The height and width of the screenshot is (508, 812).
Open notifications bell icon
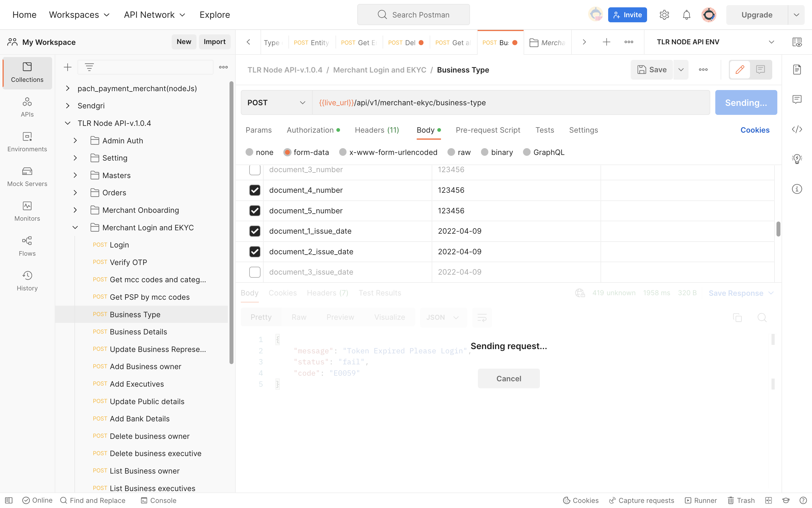(x=687, y=15)
